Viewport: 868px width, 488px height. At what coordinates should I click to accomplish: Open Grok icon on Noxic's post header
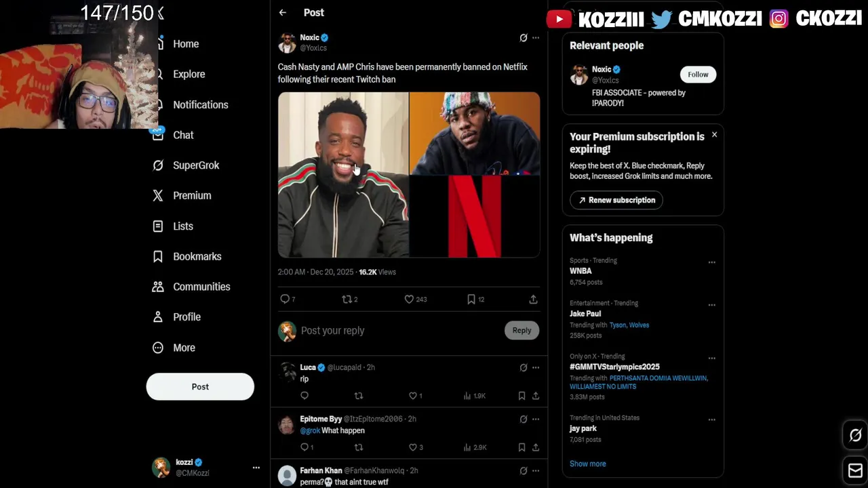(524, 38)
